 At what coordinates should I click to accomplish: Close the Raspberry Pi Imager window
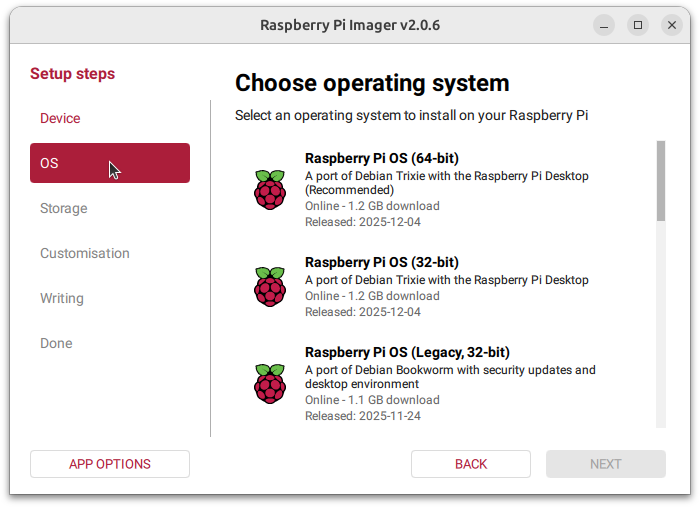point(671,25)
